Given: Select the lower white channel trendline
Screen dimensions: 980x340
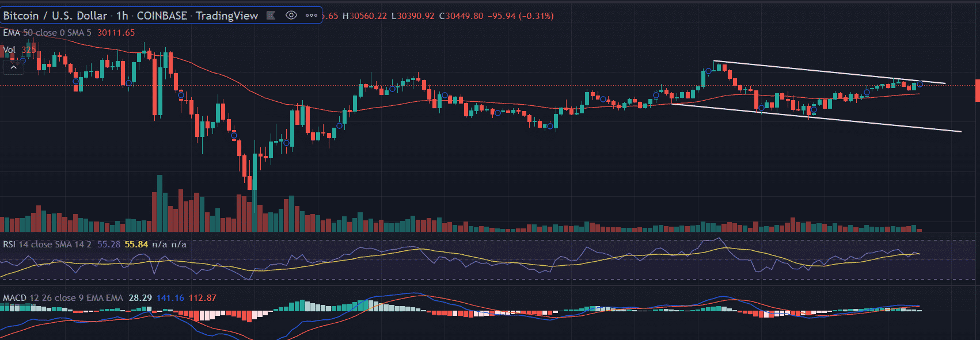Looking at the screenshot, I should tap(864, 123).
